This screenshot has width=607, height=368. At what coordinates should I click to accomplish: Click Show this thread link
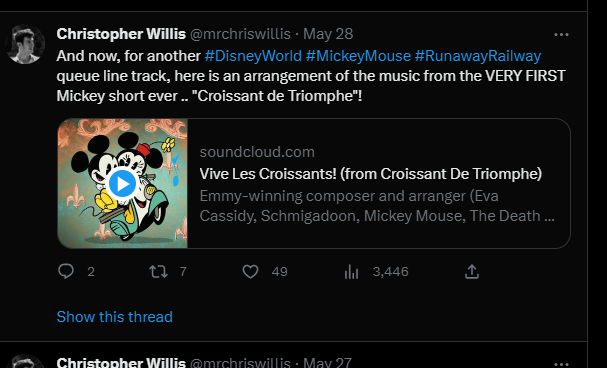click(115, 317)
